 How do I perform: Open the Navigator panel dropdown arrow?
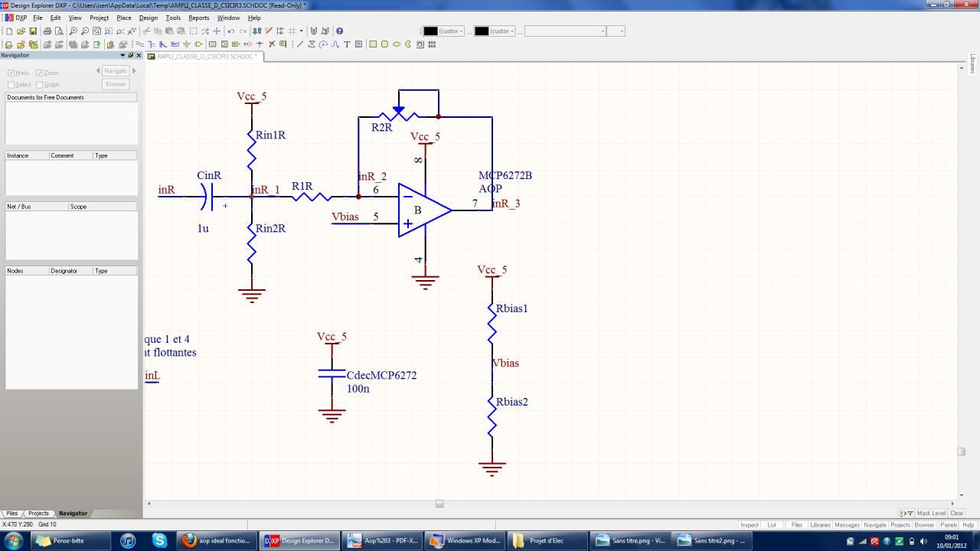[122, 55]
